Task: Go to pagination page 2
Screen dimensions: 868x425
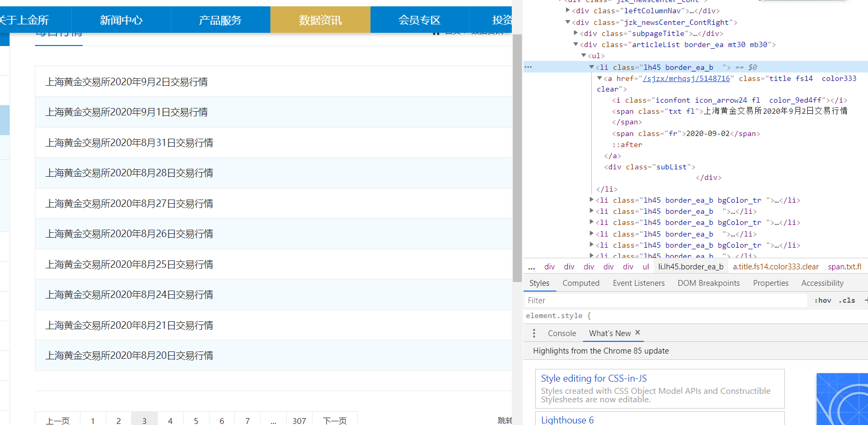Action: pyautogui.click(x=119, y=420)
